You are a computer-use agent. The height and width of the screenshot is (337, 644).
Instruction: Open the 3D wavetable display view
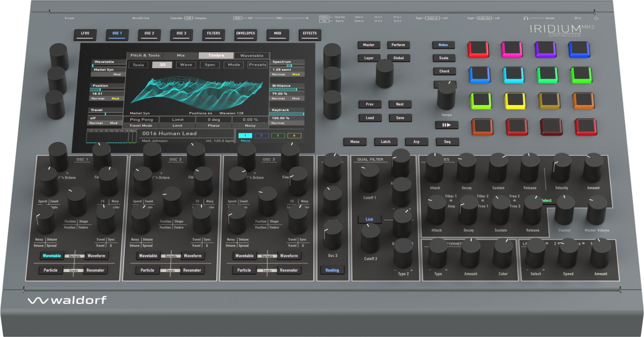click(x=163, y=65)
